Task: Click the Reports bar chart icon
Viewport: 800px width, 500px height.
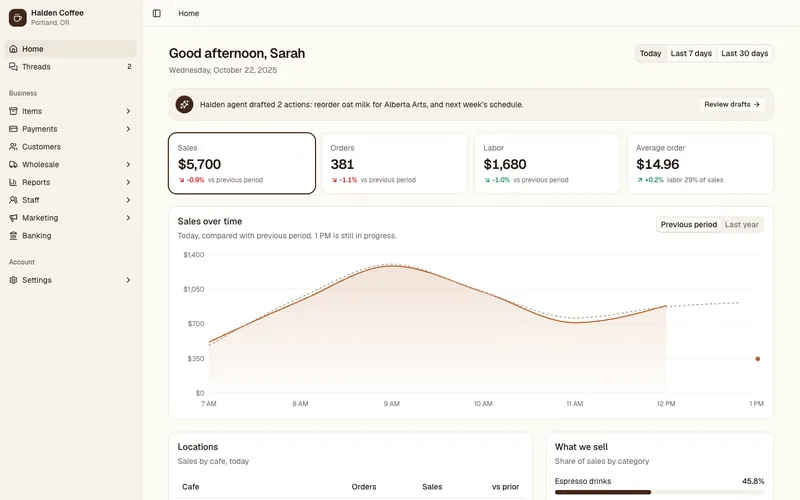Action: coord(13,182)
